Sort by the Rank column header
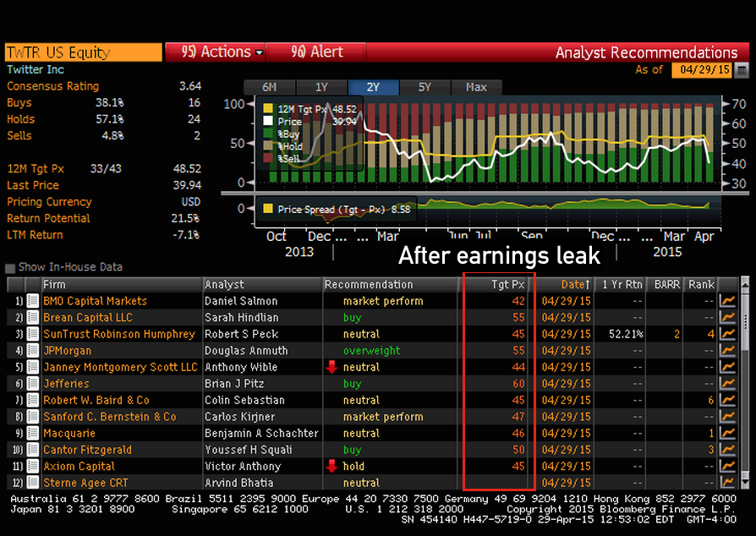Image resolution: width=756 pixels, height=536 pixels. coord(700,284)
